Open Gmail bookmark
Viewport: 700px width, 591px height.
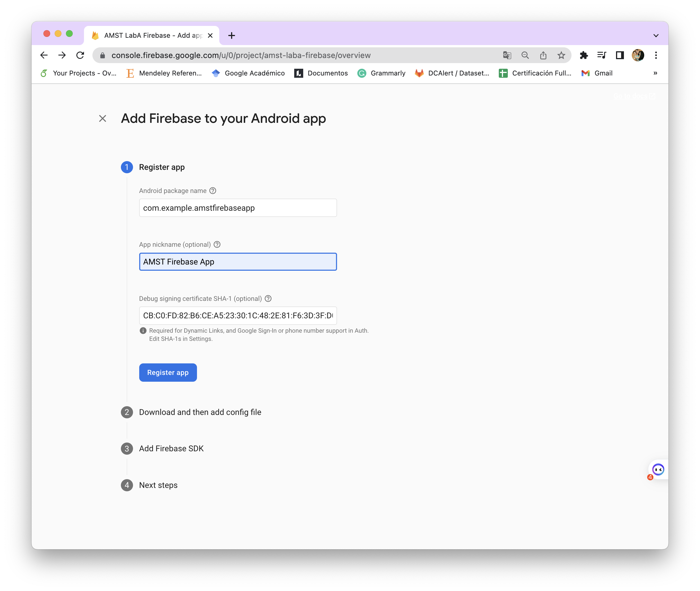tap(597, 73)
